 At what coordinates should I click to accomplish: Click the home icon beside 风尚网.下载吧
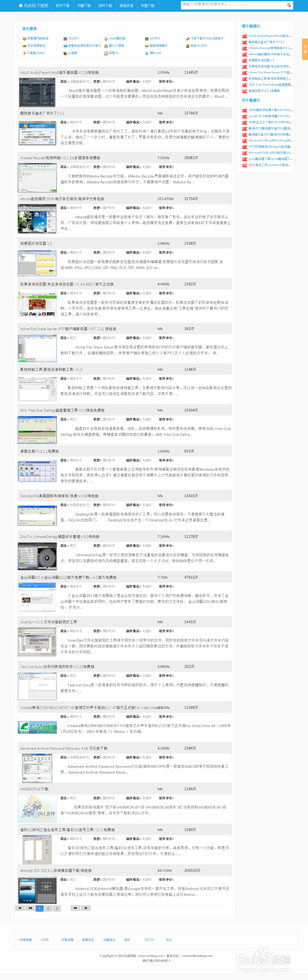pos(21,5)
